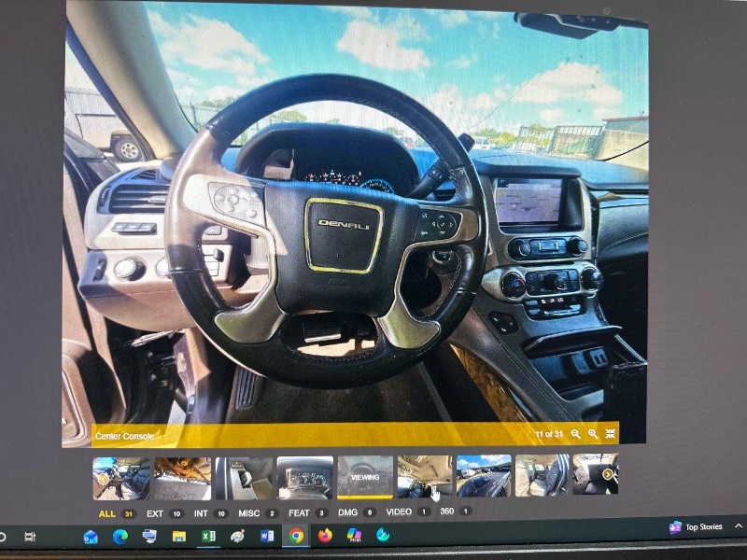This screenshot has height=560, width=747.
Task: Zoom out of the vehicle photo
Action: (575, 433)
